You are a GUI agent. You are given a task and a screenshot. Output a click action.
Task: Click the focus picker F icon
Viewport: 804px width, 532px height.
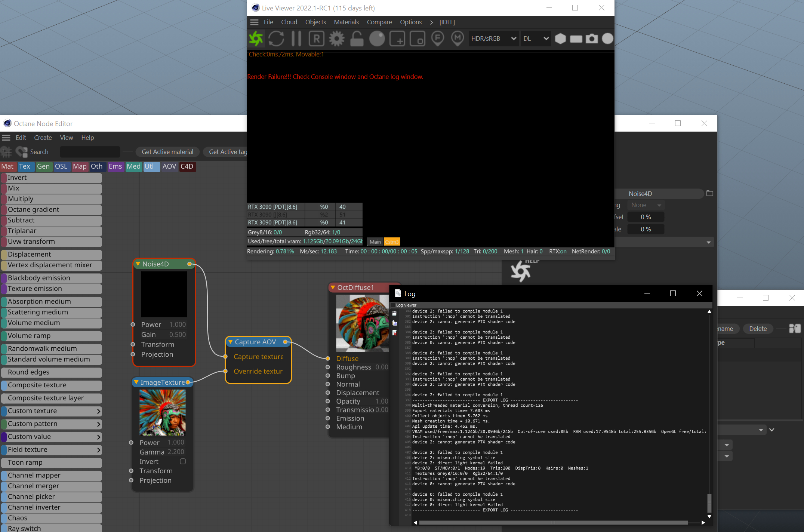coord(437,39)
